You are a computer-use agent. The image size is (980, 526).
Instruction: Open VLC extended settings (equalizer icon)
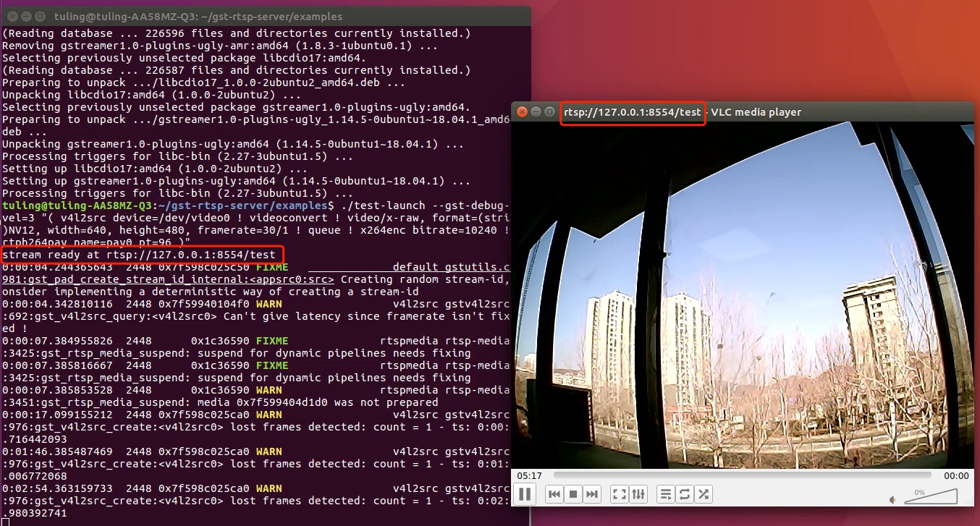[638, 494]
